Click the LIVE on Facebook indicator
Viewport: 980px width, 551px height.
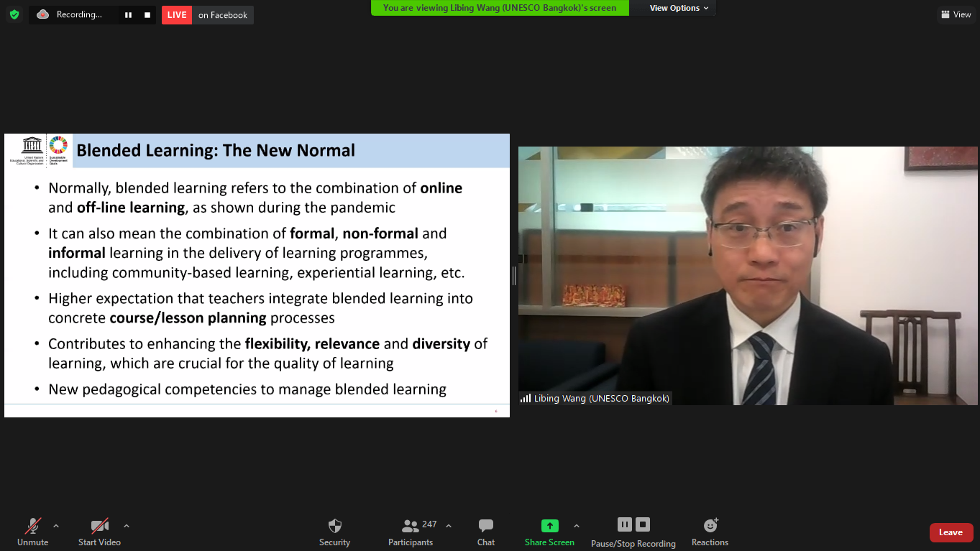pyautogui.click(x=208, y=15)
